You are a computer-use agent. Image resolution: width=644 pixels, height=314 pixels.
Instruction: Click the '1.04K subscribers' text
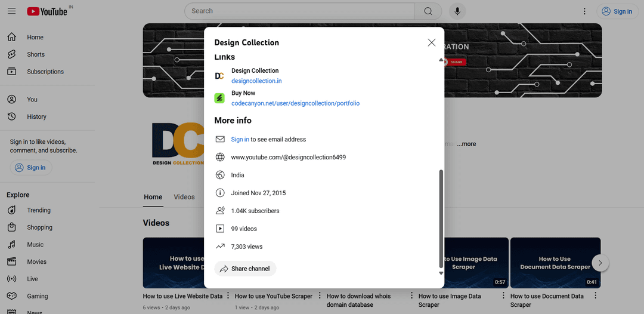255,211
